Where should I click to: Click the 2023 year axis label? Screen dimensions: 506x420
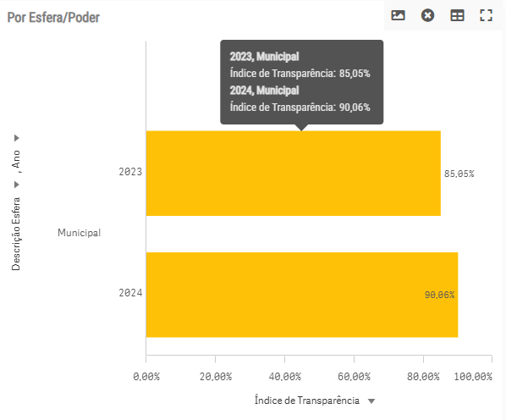click(130, 172)
